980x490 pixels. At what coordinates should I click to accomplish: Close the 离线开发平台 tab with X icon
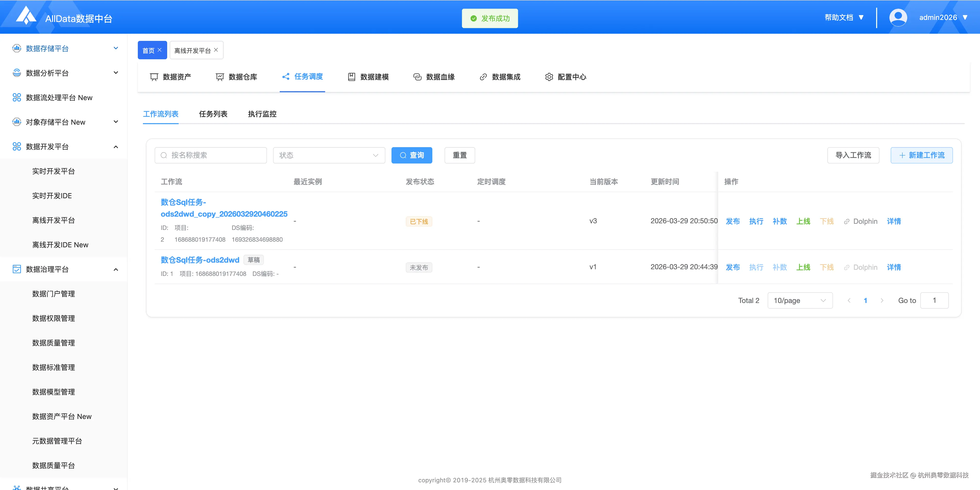click(x=216, y=50)
